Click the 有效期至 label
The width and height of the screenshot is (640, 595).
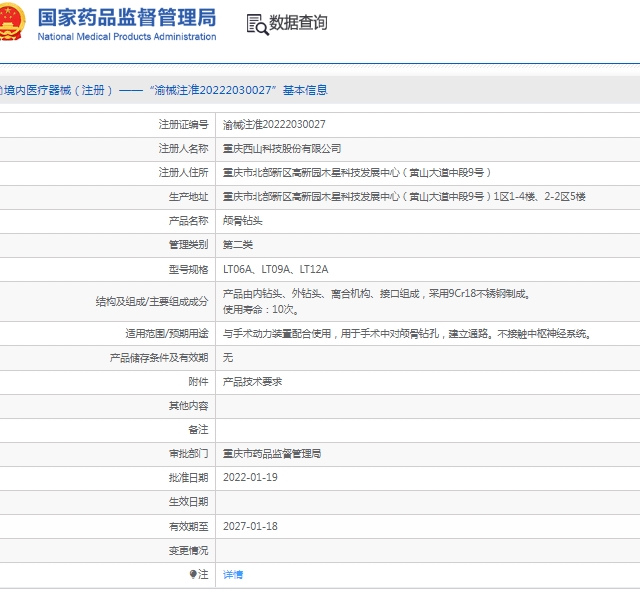(188, 526)
